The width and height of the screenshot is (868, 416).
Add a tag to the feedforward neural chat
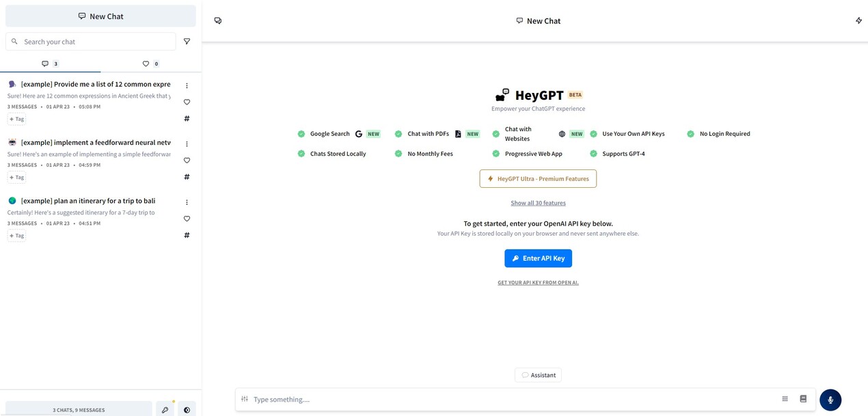pyautogui.click(x=16, y=177)
